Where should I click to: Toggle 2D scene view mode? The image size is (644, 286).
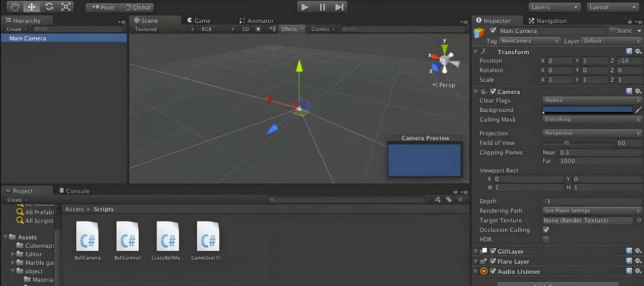click(x=245, y=29)
